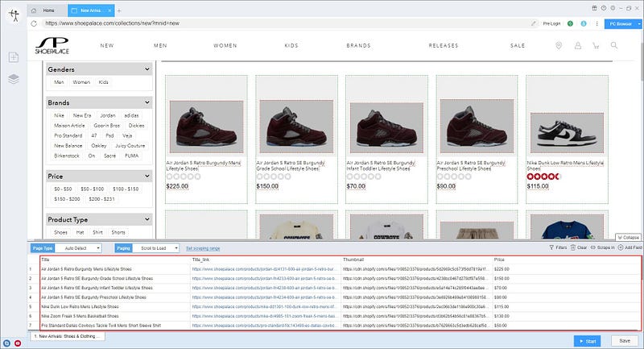The image size is (644, 349).
Task: Click the $225.00 Air Jordan 5 Burgundy Mens image
Action: [206, 127]
